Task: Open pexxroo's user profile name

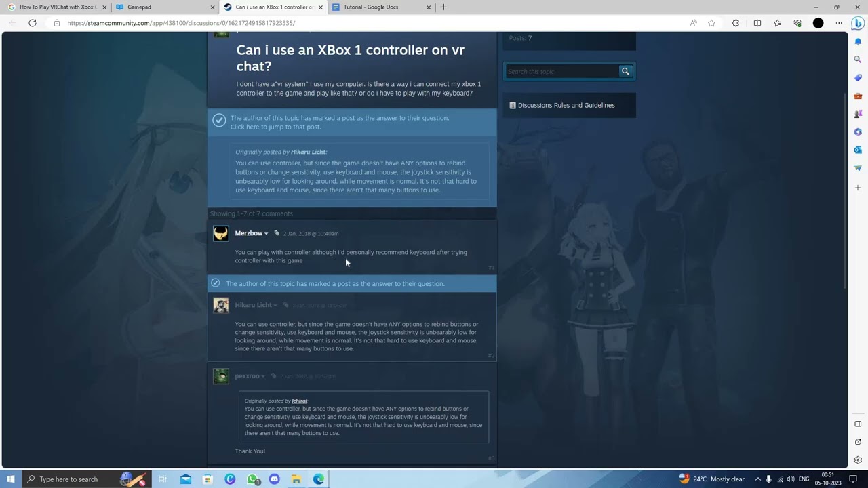Action: tap(248, 376)
